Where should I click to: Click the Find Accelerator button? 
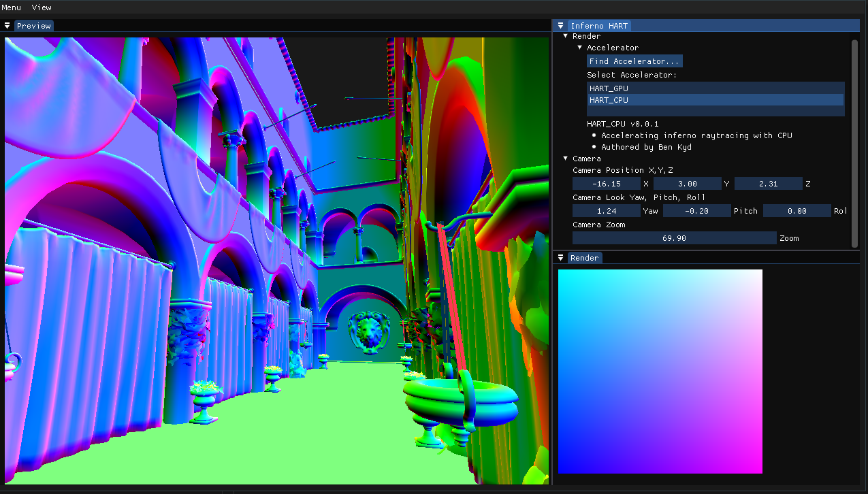[634, 61]
